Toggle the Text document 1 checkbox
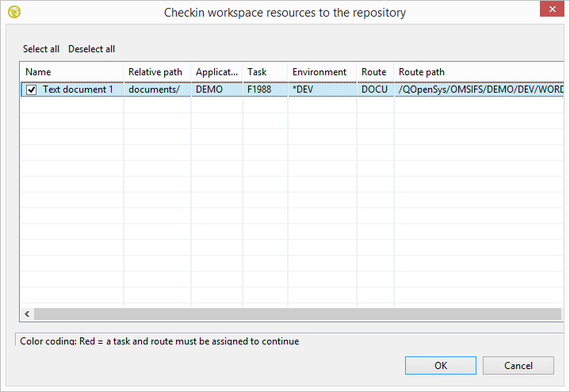The height and width of the screenshot is (392, 570). [x=32, y=89]
